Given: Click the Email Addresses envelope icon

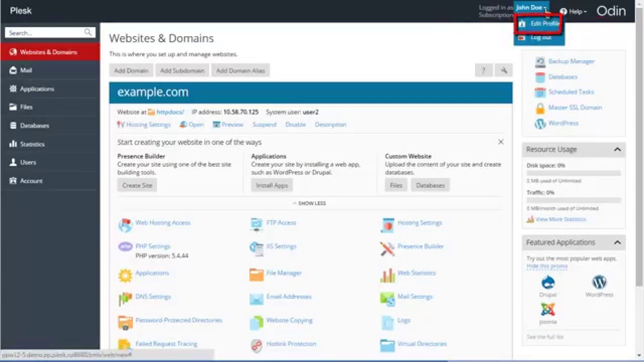Looking at the screenshot, I should (x=257, y=299).
